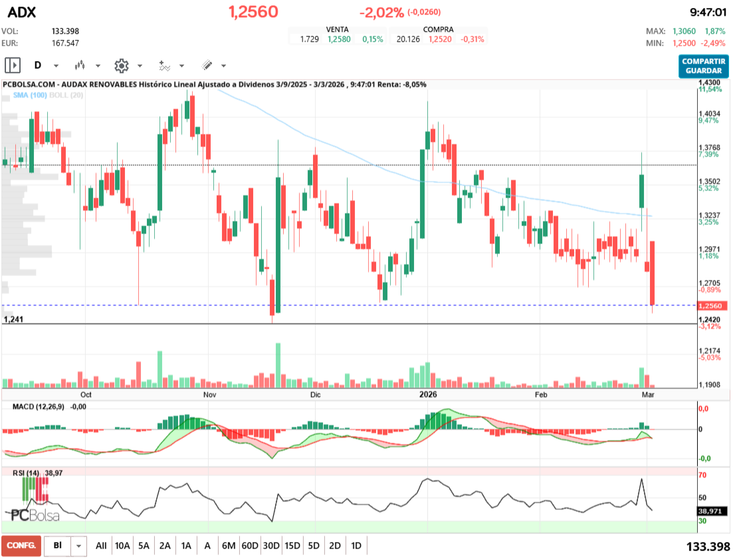The width and height of the screenshot is (739, 560).
Task: Select the pencil drawing tools icon
Action: [x=207, y=65]
